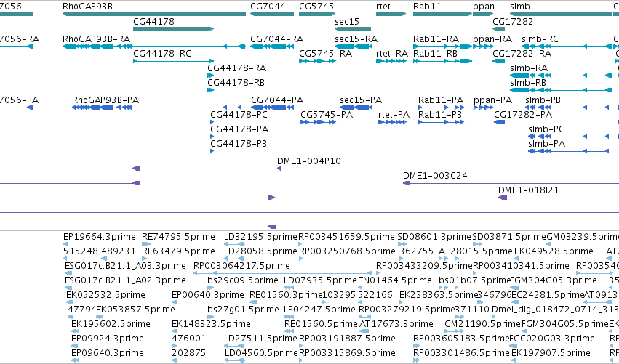Open the rtet gene feature
The image size is (619, 364).
coord(383,7)
